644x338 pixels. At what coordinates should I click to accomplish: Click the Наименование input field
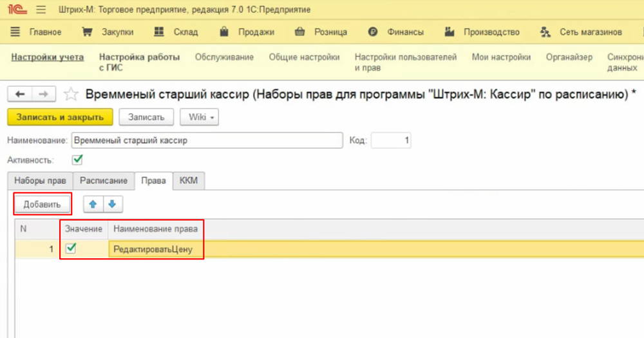point(206,140)
